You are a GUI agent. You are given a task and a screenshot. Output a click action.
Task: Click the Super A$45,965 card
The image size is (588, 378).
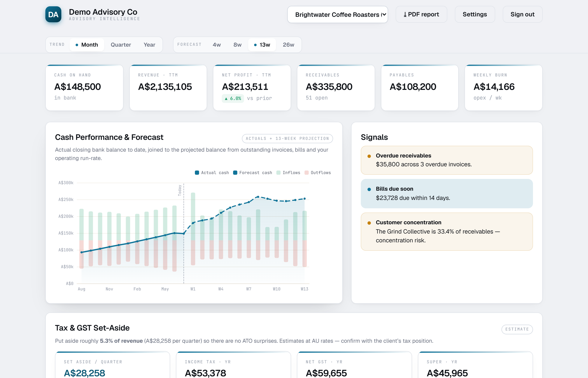coord(475,365)
